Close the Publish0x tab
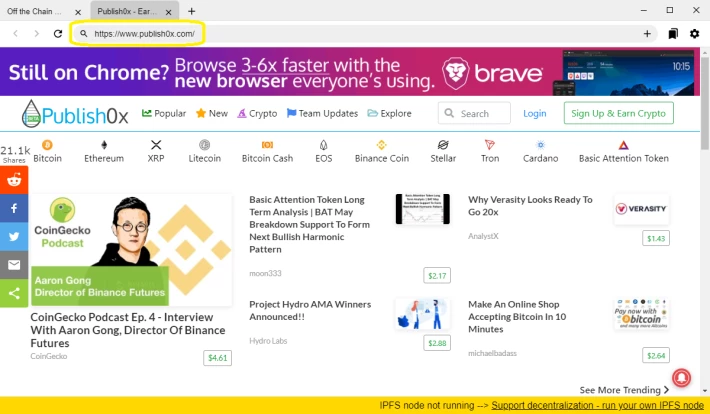This screenshot has height=414, width=710. click(168, 12)
